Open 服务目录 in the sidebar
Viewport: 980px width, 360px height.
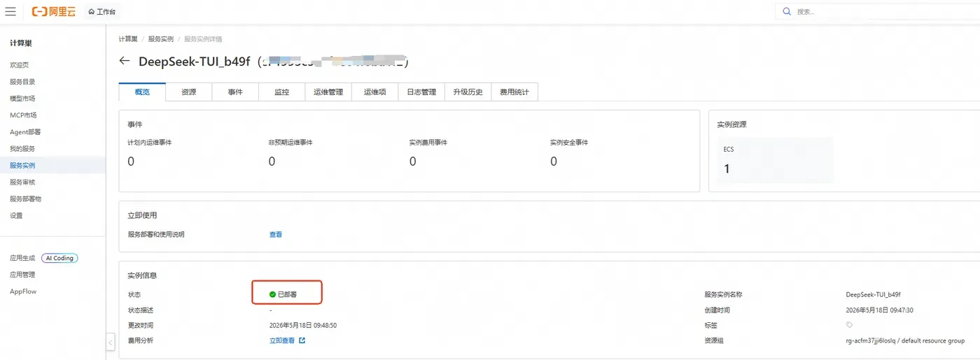(x=22, y=82)
